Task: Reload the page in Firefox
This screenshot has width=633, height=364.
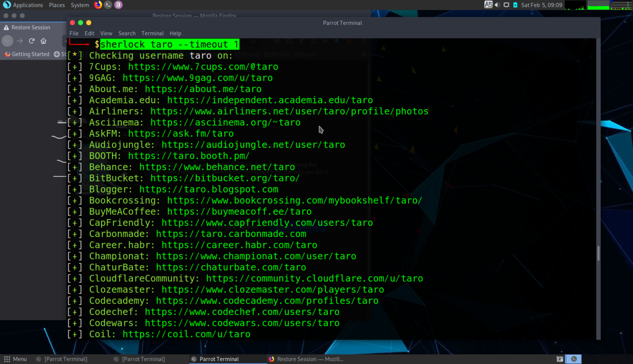Action: coord(32,41)
